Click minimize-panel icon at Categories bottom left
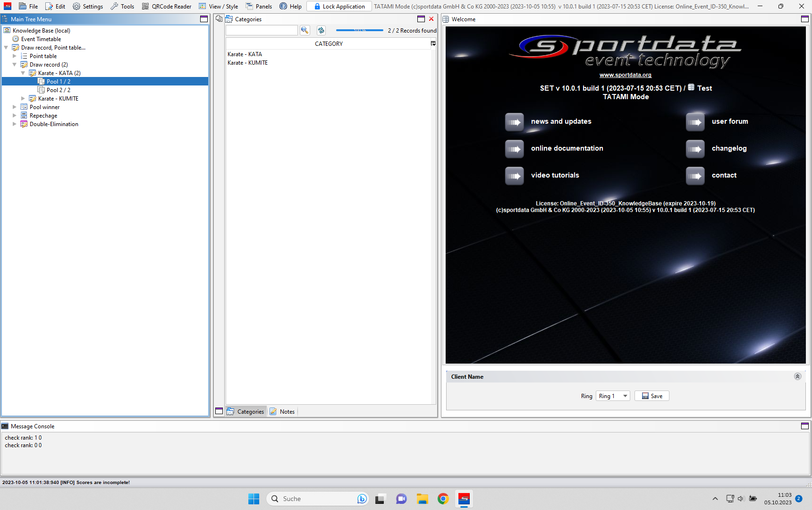This screenshot has height=510, width=812. tap(219, 411)
